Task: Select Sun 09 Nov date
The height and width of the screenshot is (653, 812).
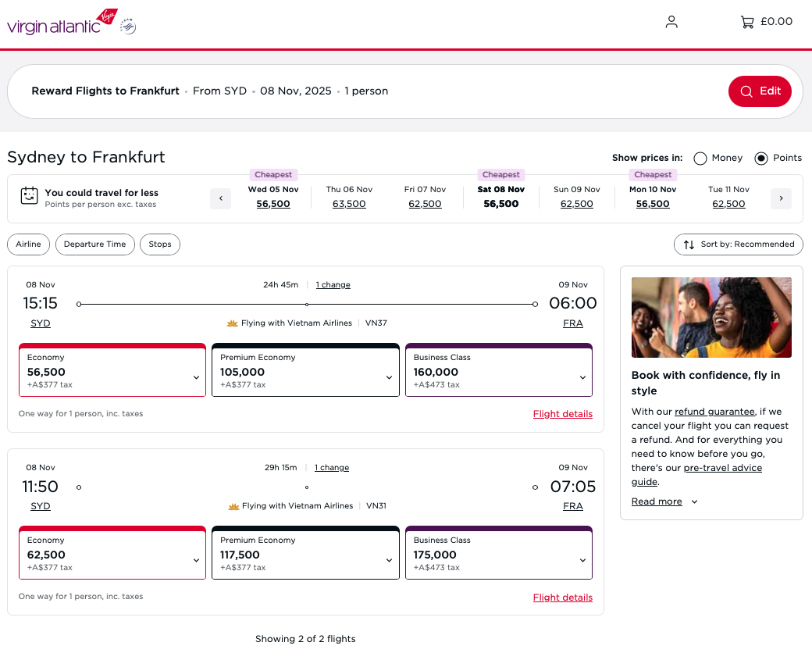Action: [576, 197]
